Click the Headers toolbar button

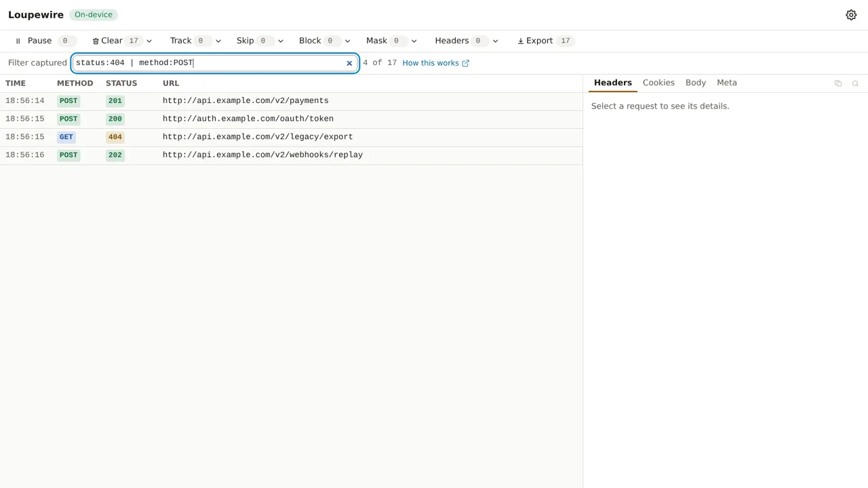tap(460, 41)
